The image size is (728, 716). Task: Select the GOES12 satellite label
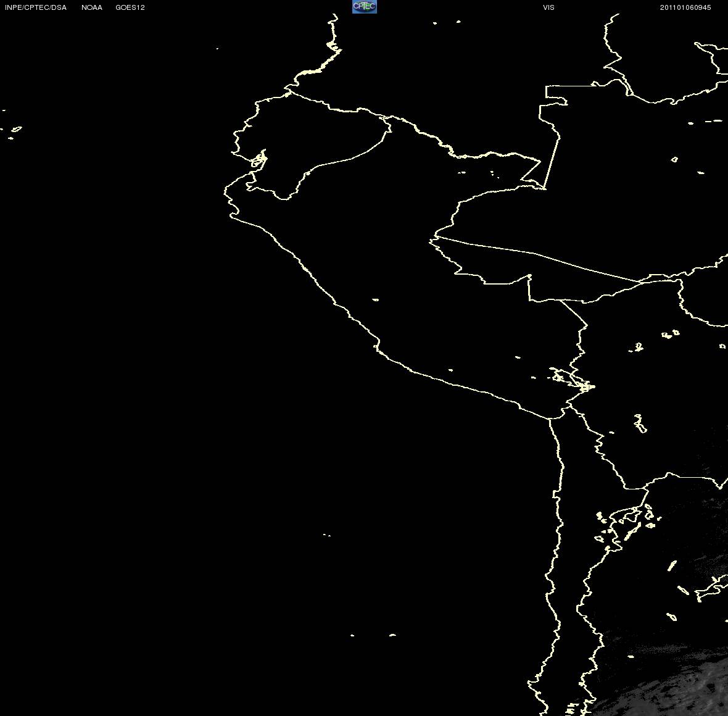pos(130,7)
